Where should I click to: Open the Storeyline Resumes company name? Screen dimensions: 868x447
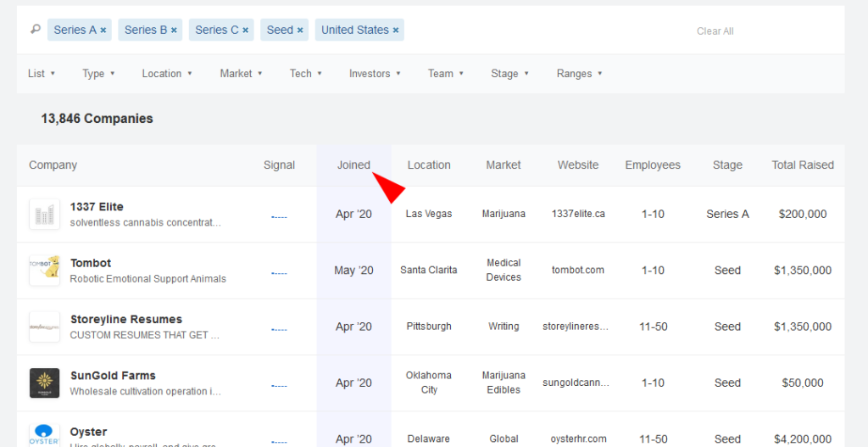pyautogui.click(x=126, y=319)
